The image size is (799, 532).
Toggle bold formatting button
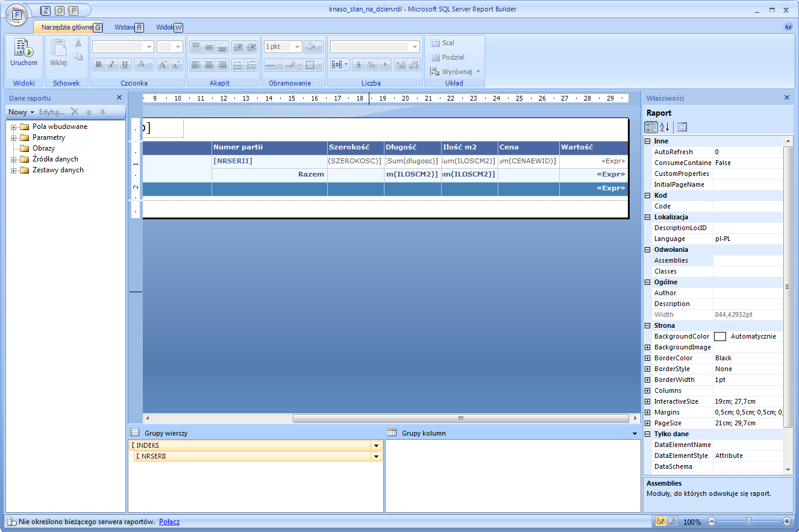pyautogui.click(x=98, y=64)
